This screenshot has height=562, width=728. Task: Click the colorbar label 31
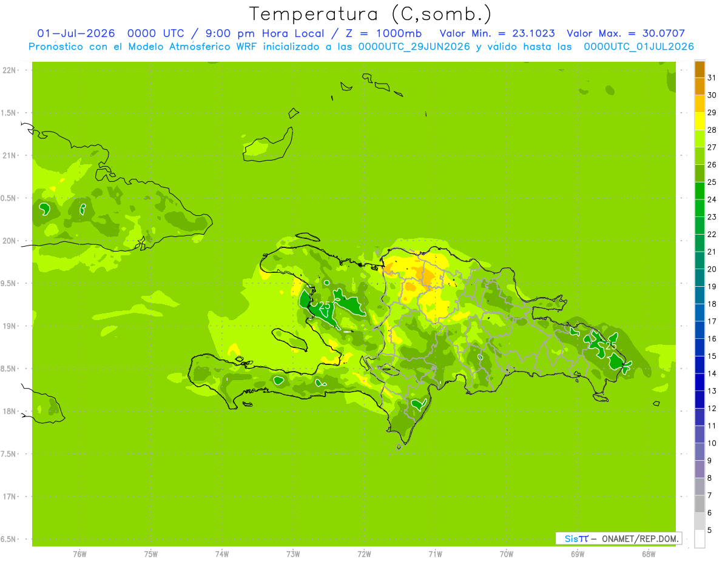(712, 78)
